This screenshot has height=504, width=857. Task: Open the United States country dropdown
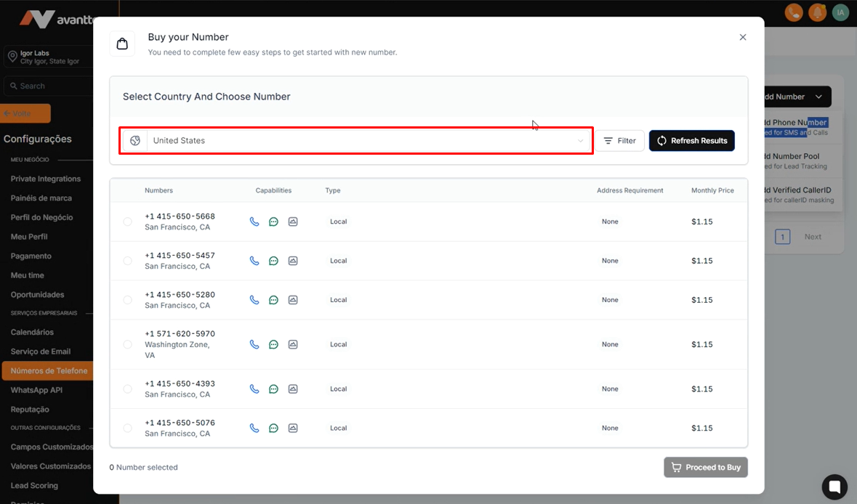(x=367, y=141)
